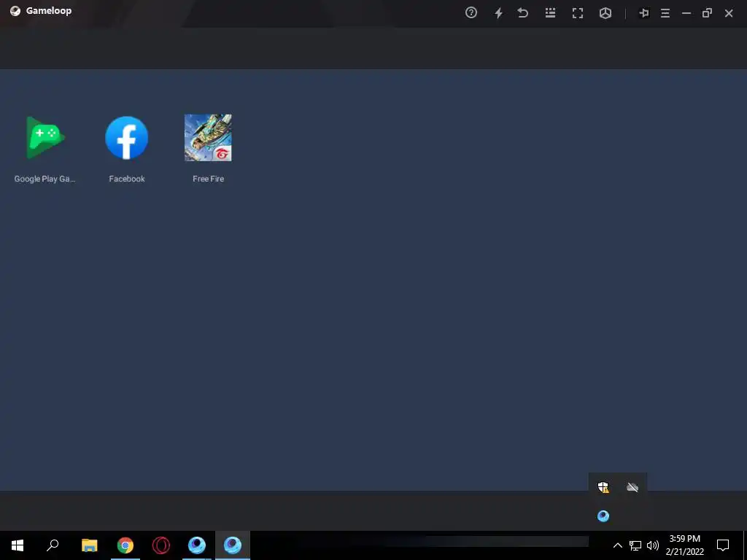Viewport: 747px width, 560px height.
Task: Click the 'Free Fire' label text
Action: pyautogui.click(x=208, y=179)
